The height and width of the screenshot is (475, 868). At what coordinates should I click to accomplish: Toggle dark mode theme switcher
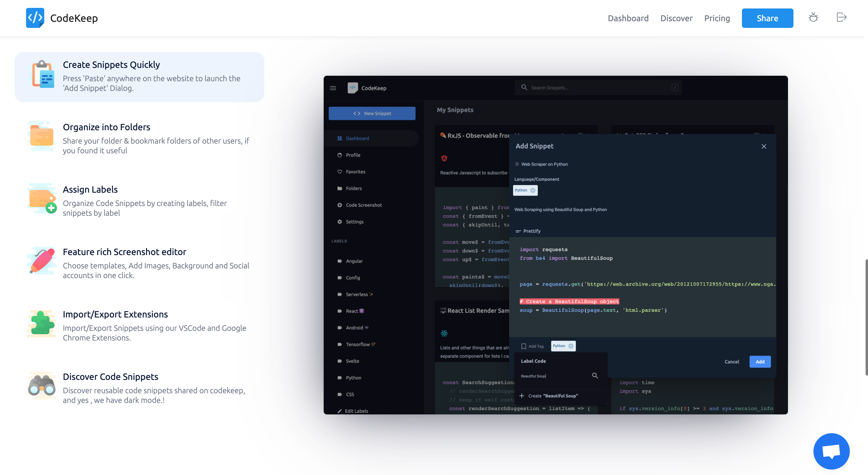coord(813,18)
